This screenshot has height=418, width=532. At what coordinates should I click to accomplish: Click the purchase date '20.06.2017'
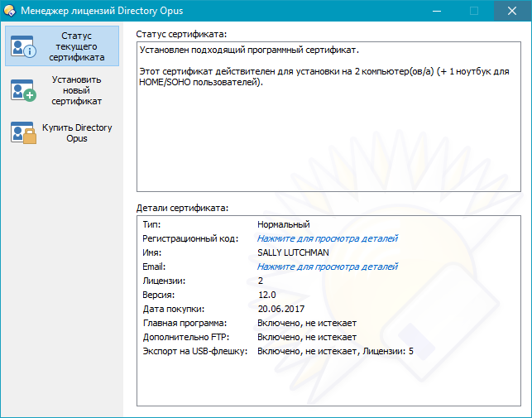[281, 309]
